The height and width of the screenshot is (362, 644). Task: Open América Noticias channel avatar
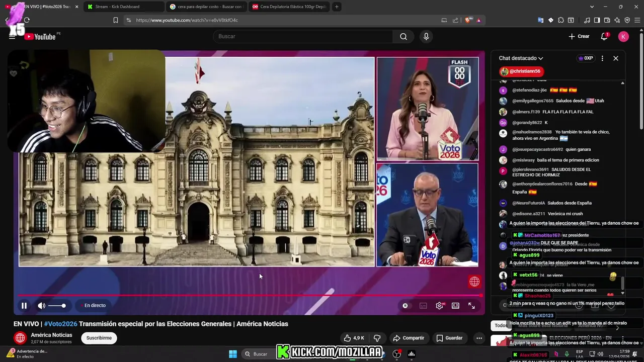click(x=20, y=338)
